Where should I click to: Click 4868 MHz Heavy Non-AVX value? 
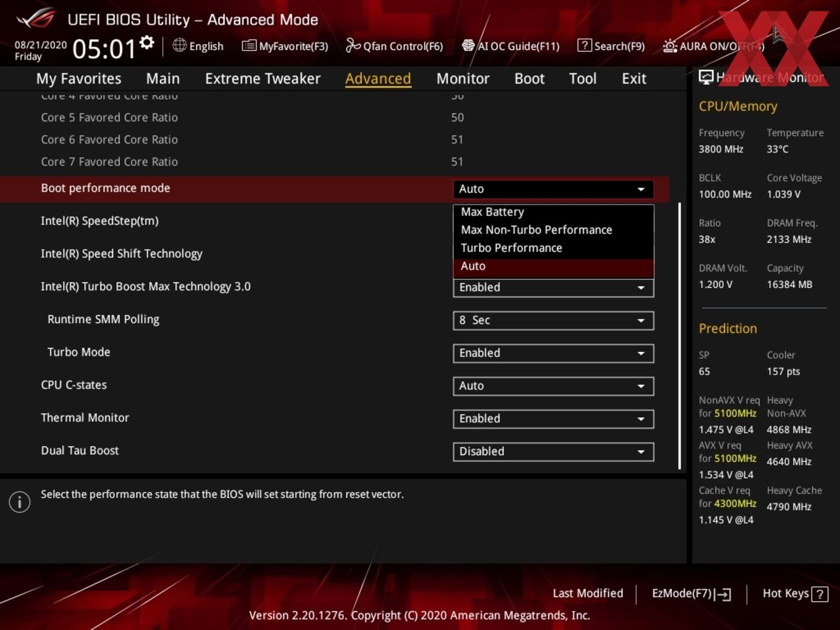(x=789, y=429)
